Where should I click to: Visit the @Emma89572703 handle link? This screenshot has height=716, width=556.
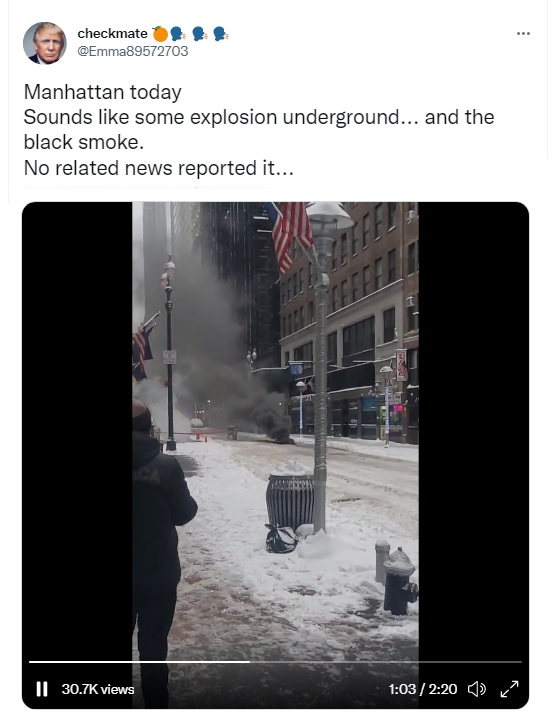tap(132, 51)
